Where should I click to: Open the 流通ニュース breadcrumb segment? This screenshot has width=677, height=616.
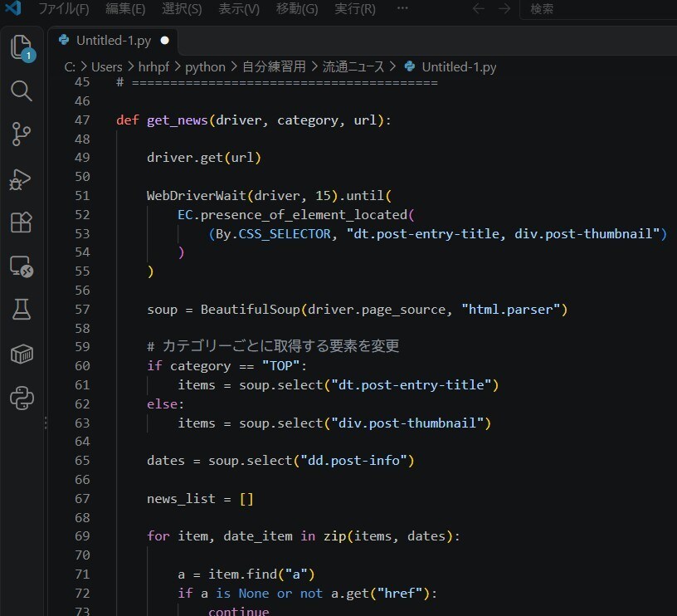click(353, 66)
